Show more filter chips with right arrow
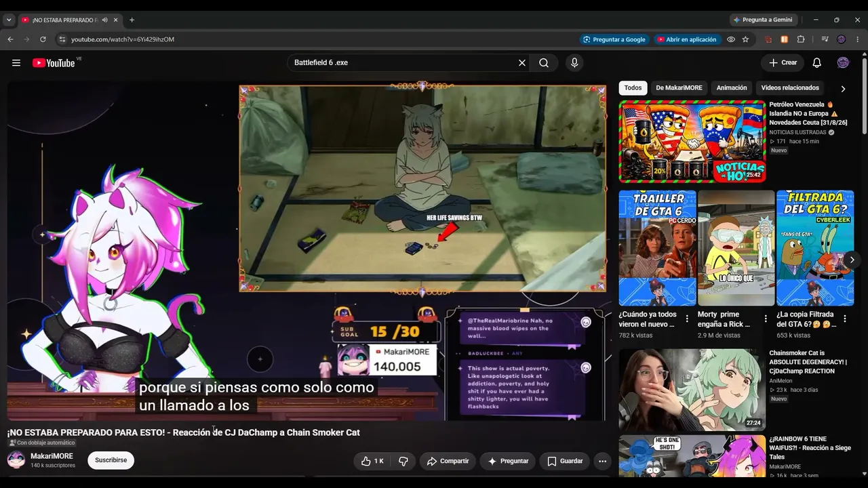Viewport: 868px width, 488px height. tap(843, 89)
